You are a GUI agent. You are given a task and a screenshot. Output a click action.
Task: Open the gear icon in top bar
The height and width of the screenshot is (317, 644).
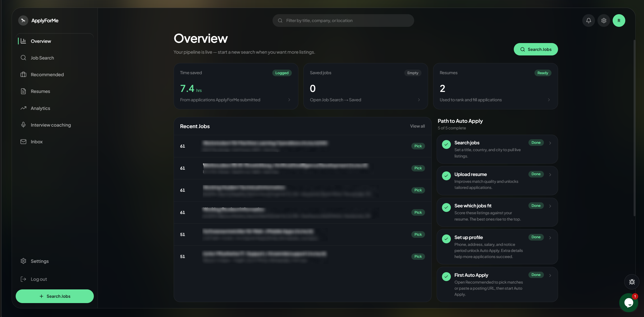click(x=604, y=21)
